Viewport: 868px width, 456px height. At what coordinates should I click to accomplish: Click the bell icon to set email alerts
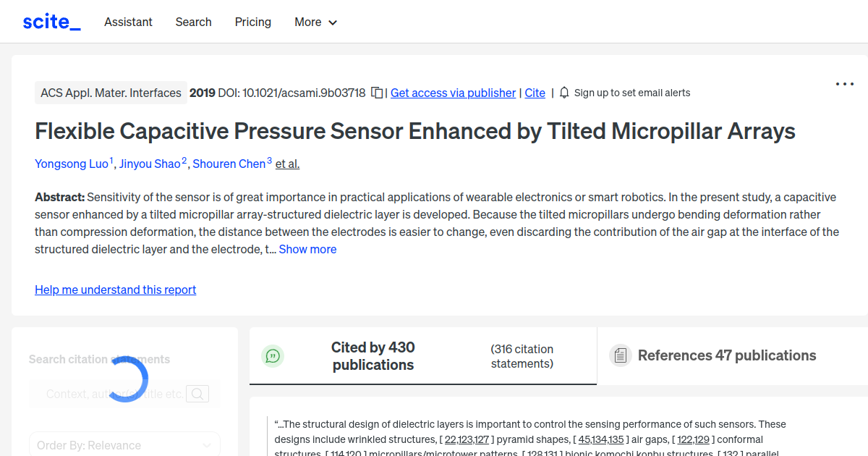click(563, 93)
